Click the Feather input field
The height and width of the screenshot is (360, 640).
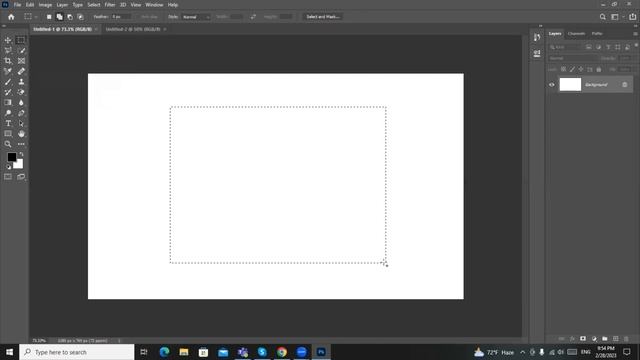tap(121, 17)
